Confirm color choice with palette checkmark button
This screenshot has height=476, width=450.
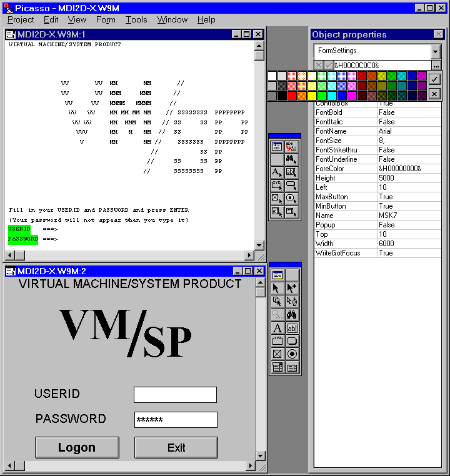pos(434,79)
